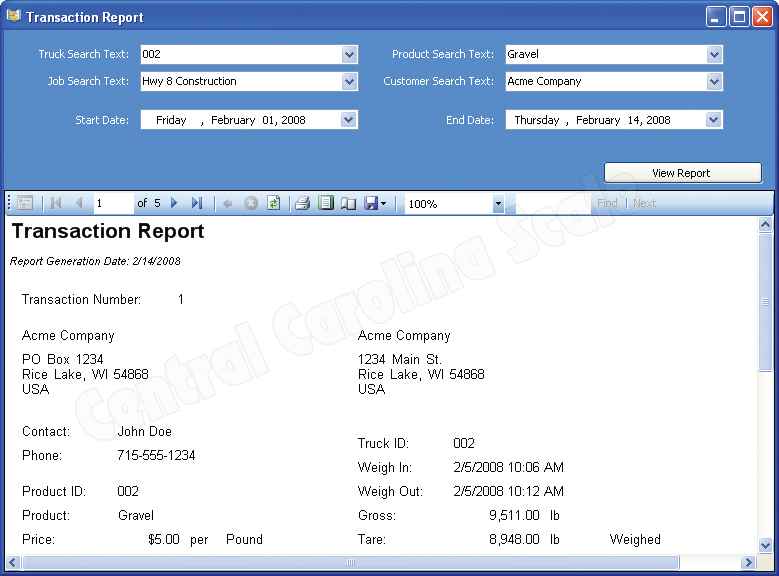Open Product Search Text dropdown
This screenshot has height=576, width=779.
click(x=714, y=54)
